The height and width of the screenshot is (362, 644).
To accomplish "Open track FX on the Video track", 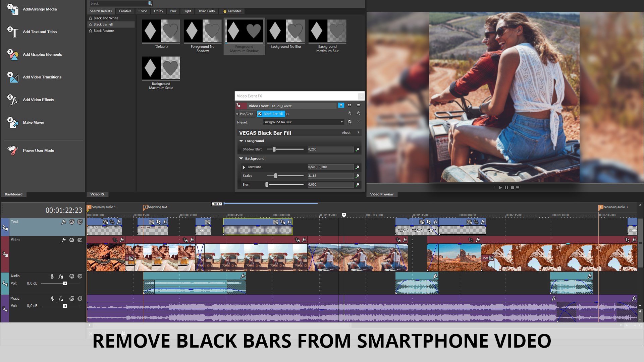I will point(64,240).
